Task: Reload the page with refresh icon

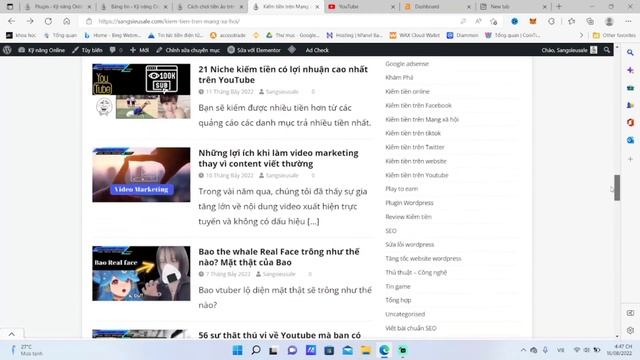Action: (x=48, y=21)
